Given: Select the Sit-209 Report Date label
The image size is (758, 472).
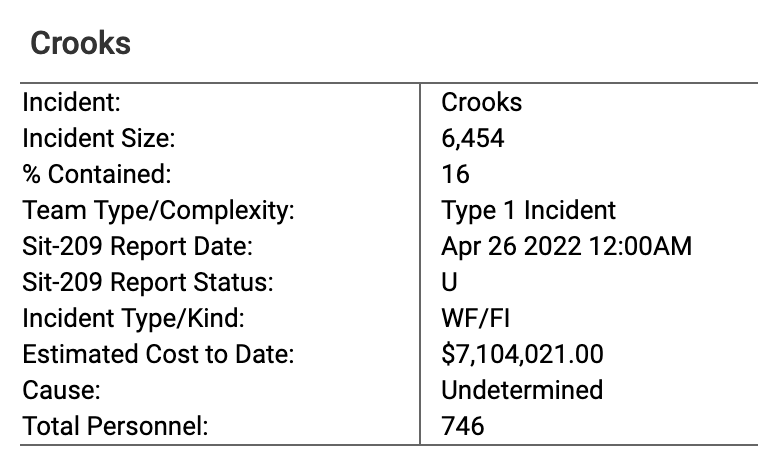Looking at the screenshot, I should (137, 246).
